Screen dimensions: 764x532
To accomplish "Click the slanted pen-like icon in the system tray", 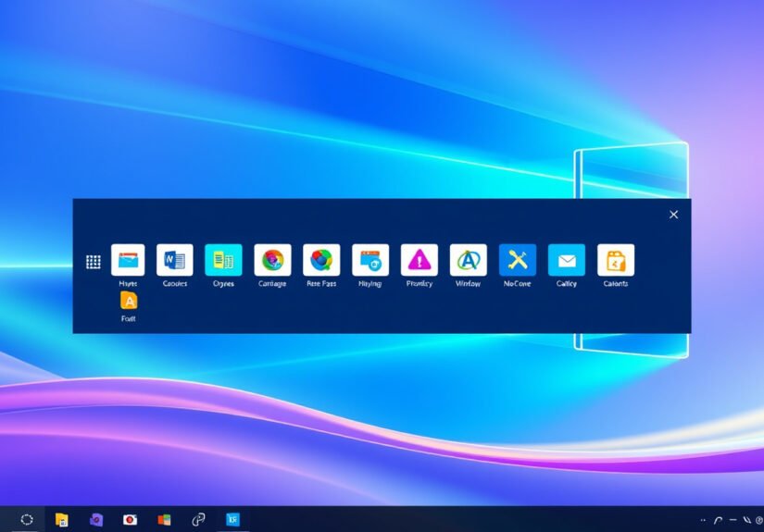I will coord(747,520).
